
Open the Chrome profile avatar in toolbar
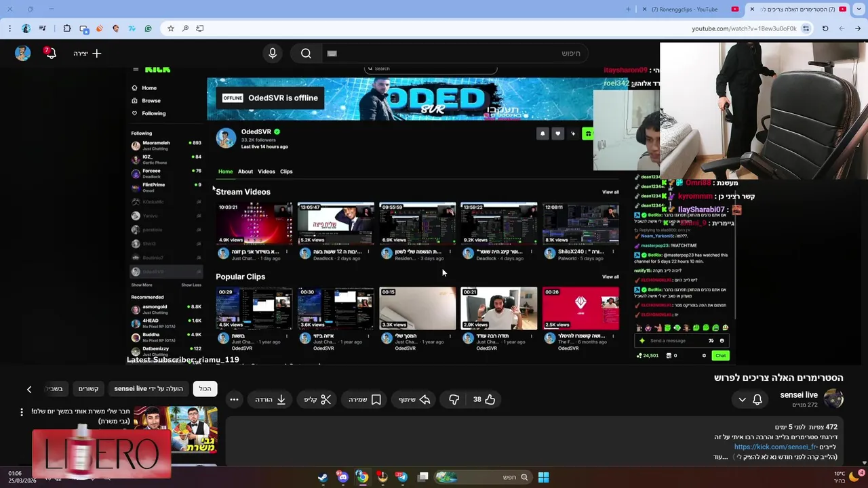point(26,28)
